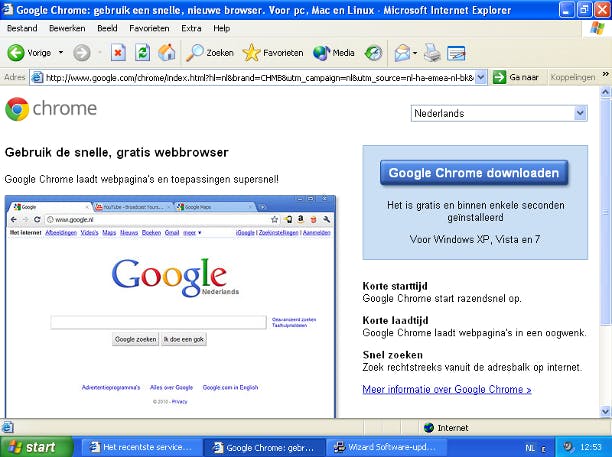The image size is (612, 457).
Task: Click the page icon in address bar
Action: coord(37,78)
